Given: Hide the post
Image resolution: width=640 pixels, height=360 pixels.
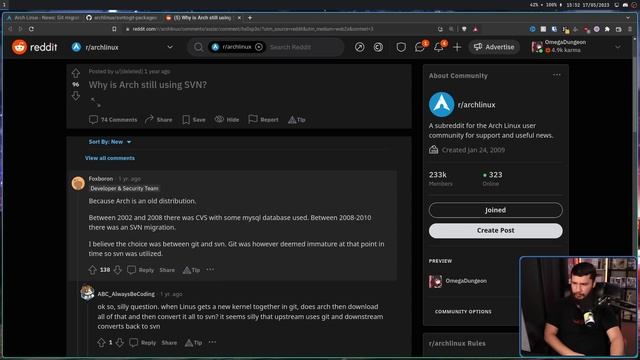Looking at the screenshot, I should 227,120.
